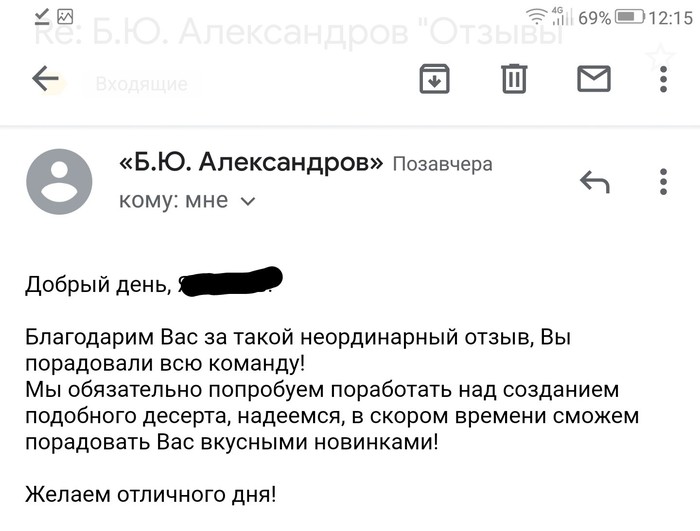Tap the picture notification icon in status bar
This screenshot has height=531, width=700.
[66, 16]
